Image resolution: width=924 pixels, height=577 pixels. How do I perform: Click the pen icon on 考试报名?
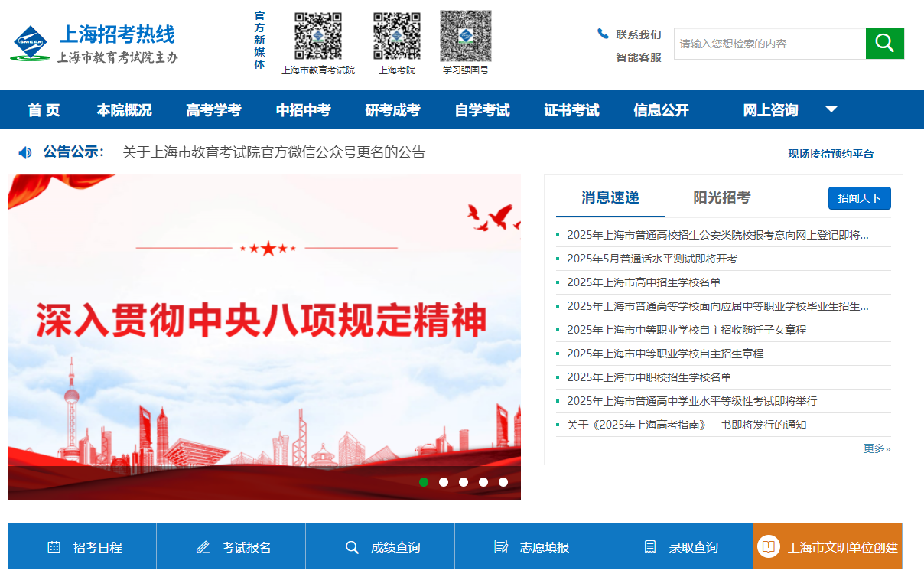(x=203, y=546)
